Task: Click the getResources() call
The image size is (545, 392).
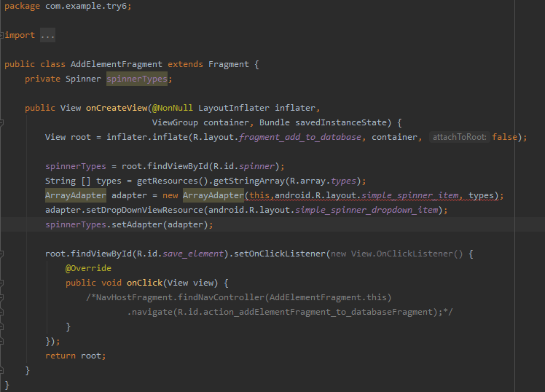Action: tap(173, 181)
